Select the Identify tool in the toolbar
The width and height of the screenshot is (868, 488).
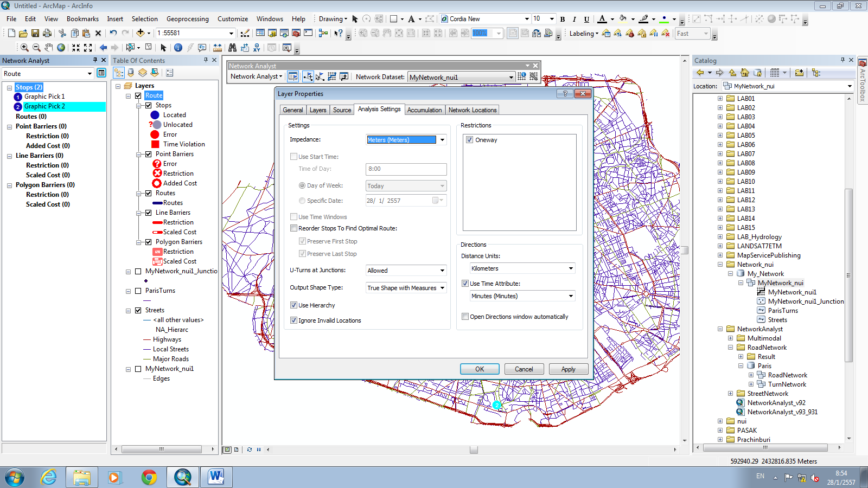178,48
